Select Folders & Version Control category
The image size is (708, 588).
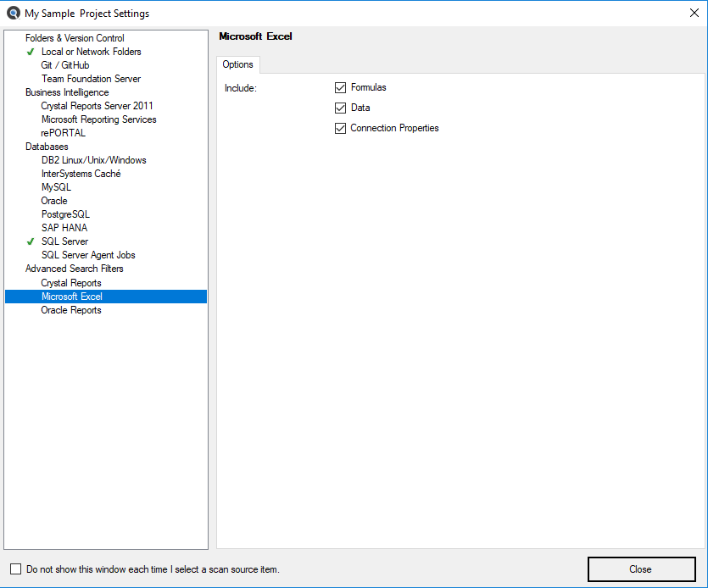(75, 38)
